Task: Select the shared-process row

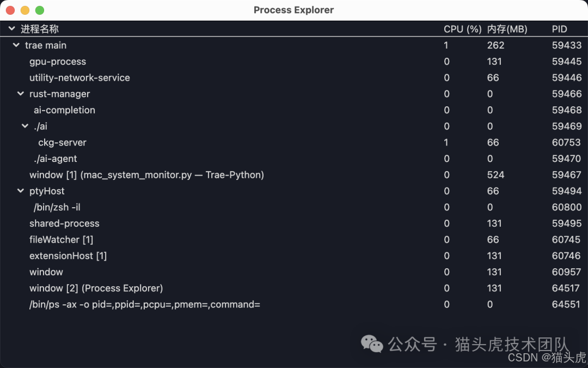Action: [64, 224]
